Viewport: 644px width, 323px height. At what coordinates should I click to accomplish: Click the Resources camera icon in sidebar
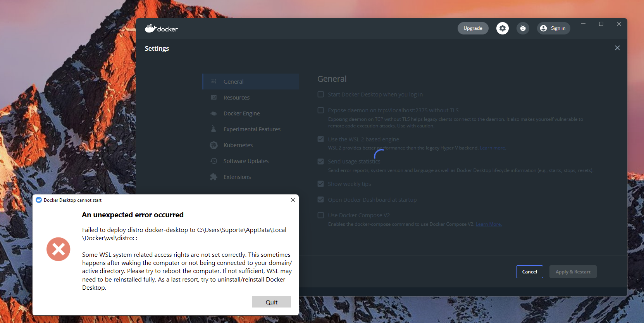(214, 97)
